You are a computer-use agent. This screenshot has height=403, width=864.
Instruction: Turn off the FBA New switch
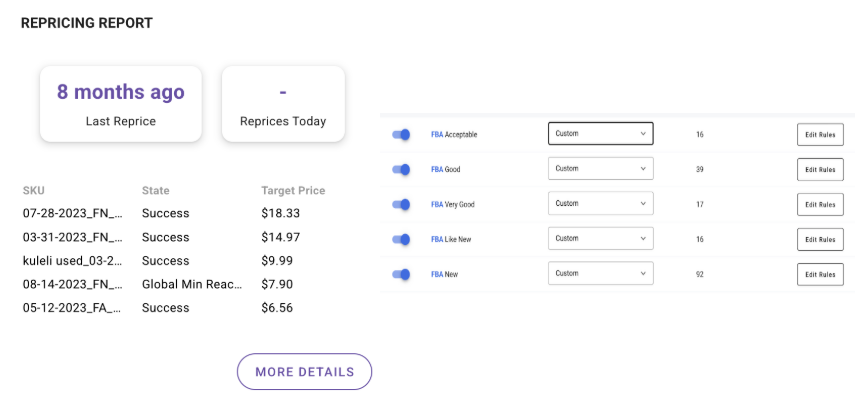click(401, 274)
